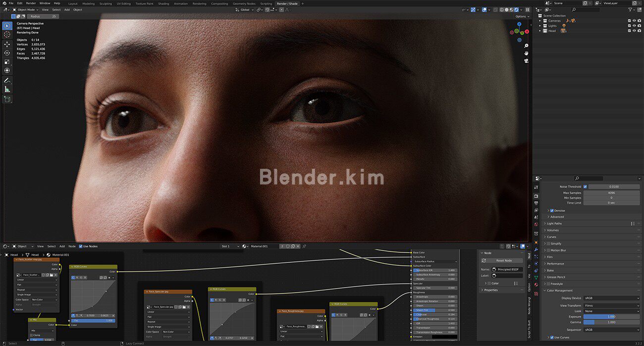Click the viewport pan hand icon
This screenshot has width=644, height=346.
click(526, 53)
